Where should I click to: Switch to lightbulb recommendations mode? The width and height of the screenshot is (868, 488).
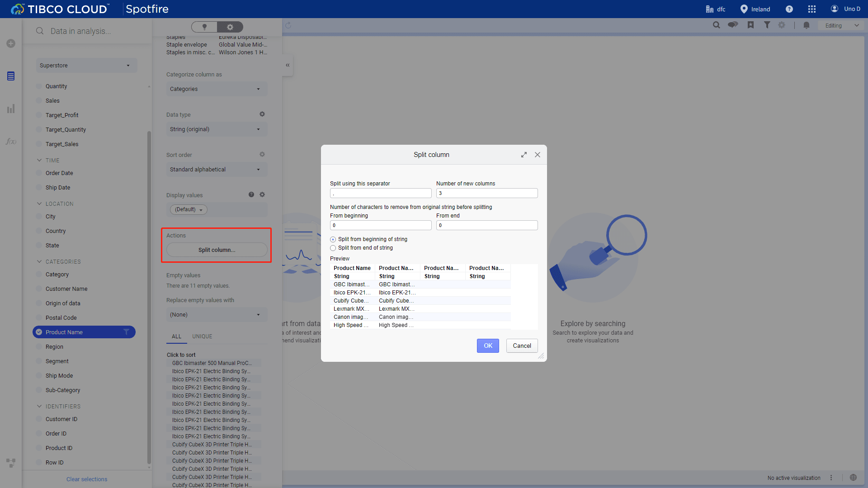(x=204, y=27)
